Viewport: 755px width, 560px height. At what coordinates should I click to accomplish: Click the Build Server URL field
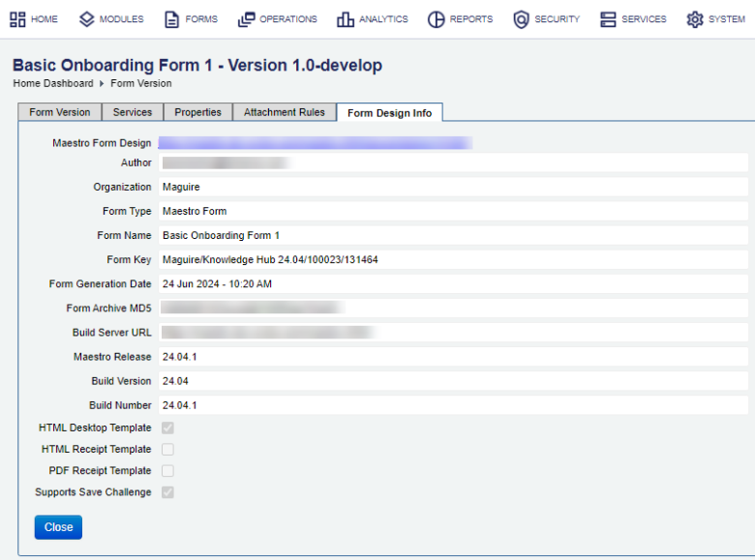(x=453, y=333)
